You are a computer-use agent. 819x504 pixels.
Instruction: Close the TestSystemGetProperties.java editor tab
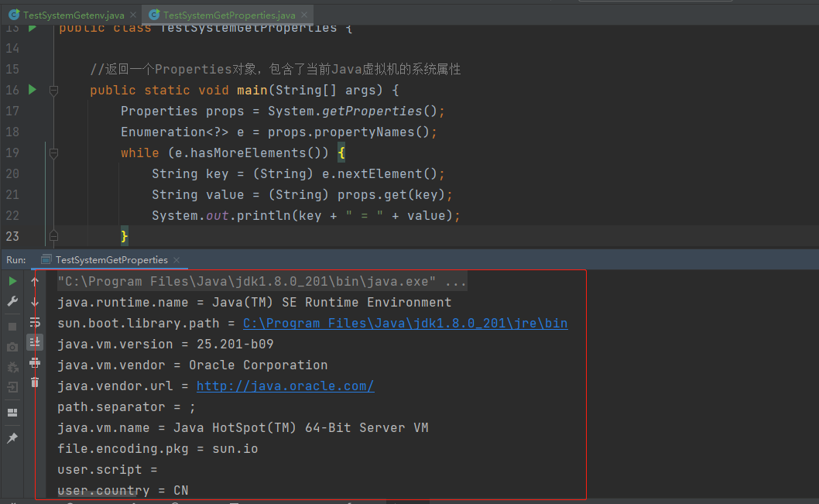304,15
